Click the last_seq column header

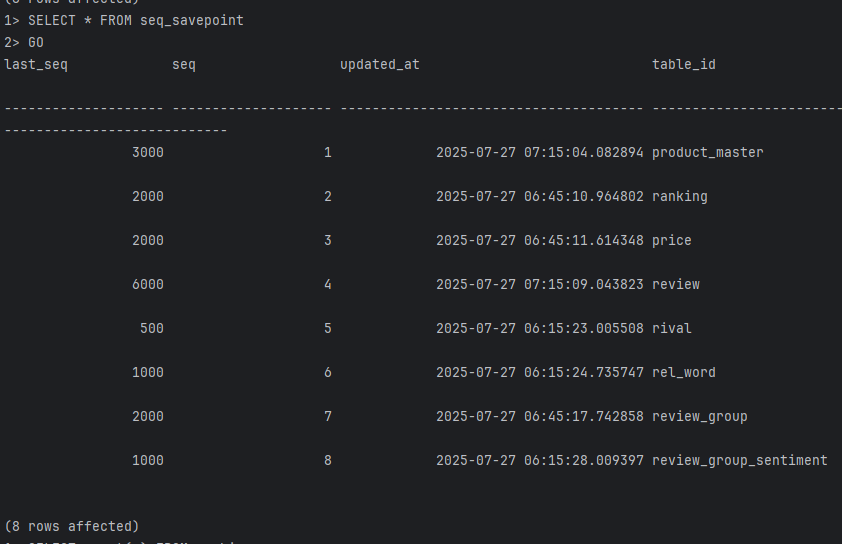coord(36,65)
